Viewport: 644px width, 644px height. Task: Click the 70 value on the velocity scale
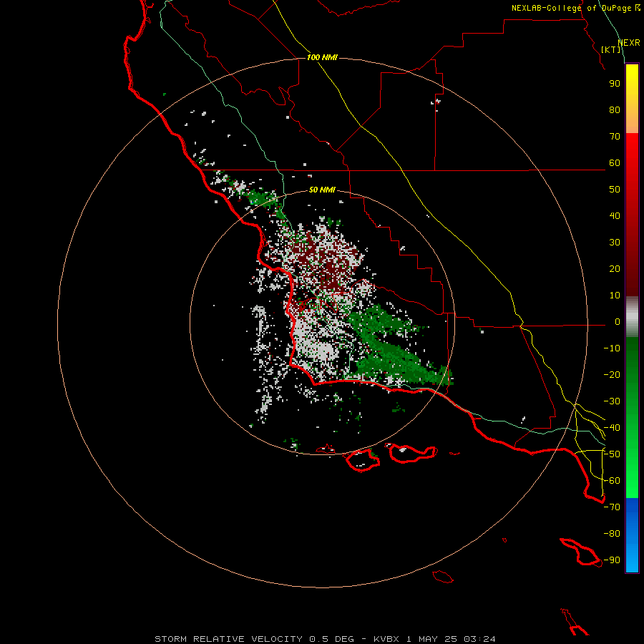615,137
